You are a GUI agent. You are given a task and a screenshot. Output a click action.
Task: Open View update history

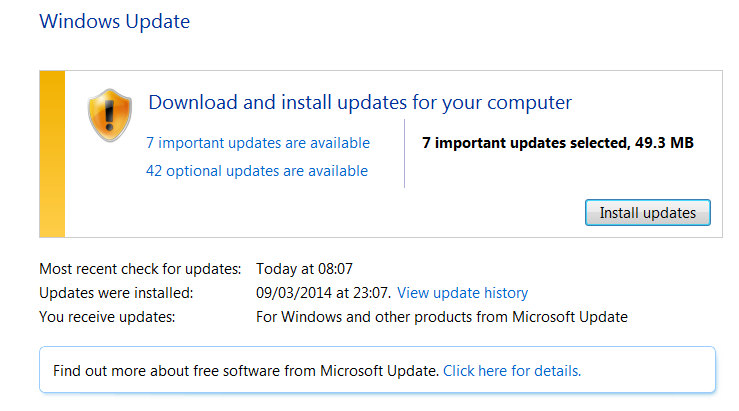point(462,293)
